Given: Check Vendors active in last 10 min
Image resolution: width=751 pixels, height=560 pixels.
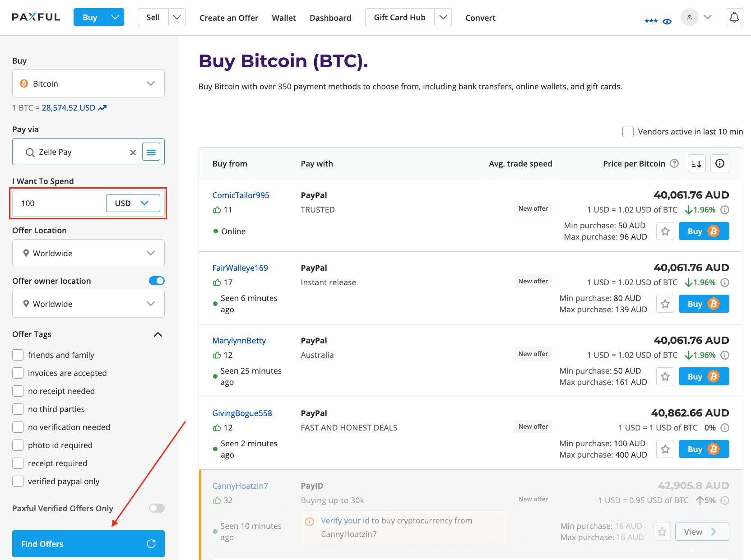Looking at the screenshot, I should pyautogui.click(x=628, y=132).
